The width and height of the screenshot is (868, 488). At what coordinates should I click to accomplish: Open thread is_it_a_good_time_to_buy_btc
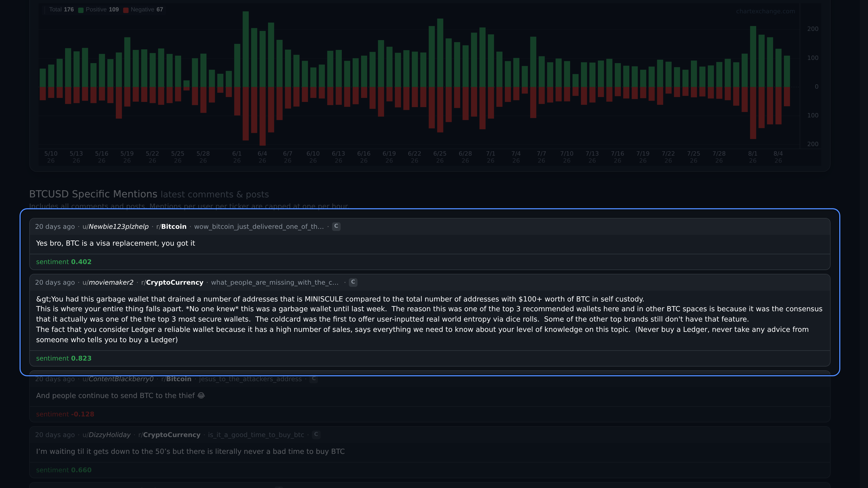256,435
